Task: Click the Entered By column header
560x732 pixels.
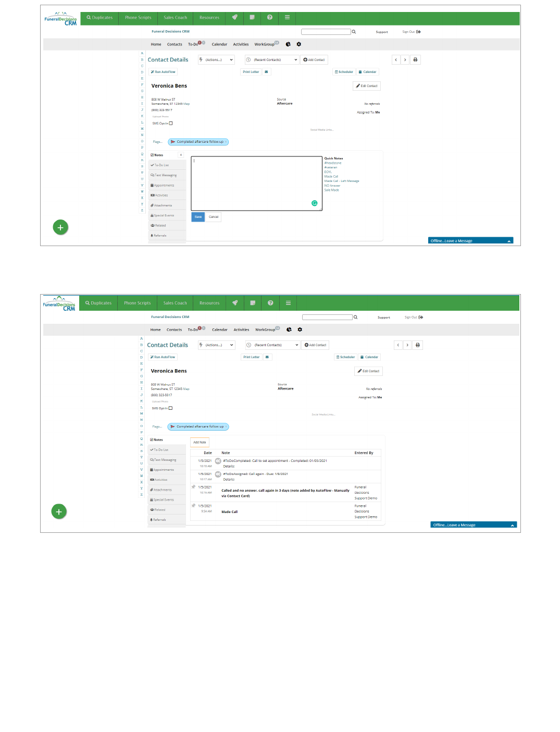Action: 364,453
